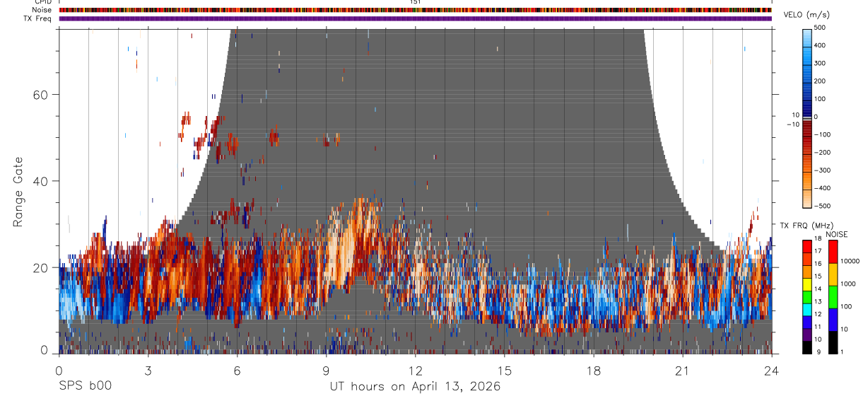Click the 24 tick on UT hours axis
868x401 pixels.
click(x=772, y=370)
